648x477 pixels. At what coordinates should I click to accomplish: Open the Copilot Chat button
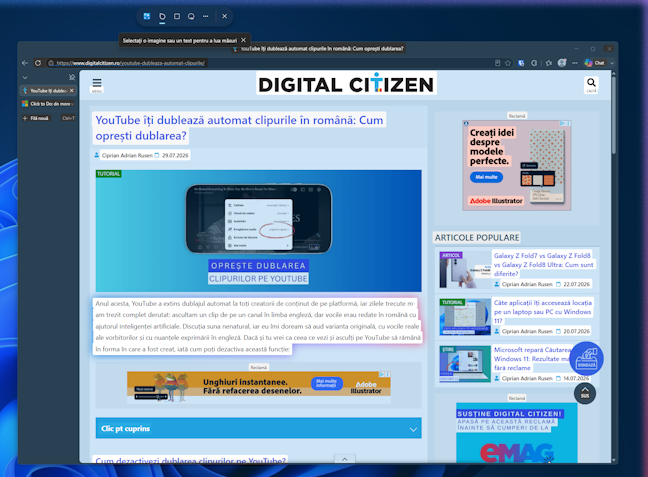[x=595, y=63]
